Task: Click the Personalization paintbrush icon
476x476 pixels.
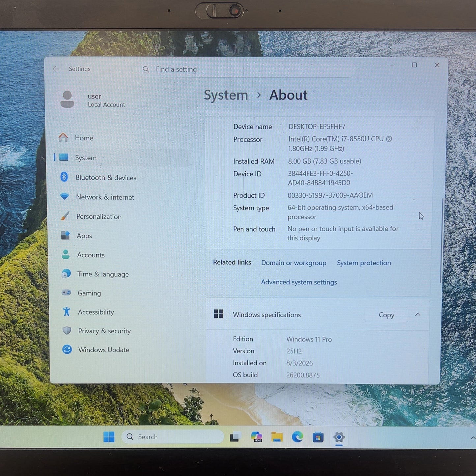Action: coord(65,216)
